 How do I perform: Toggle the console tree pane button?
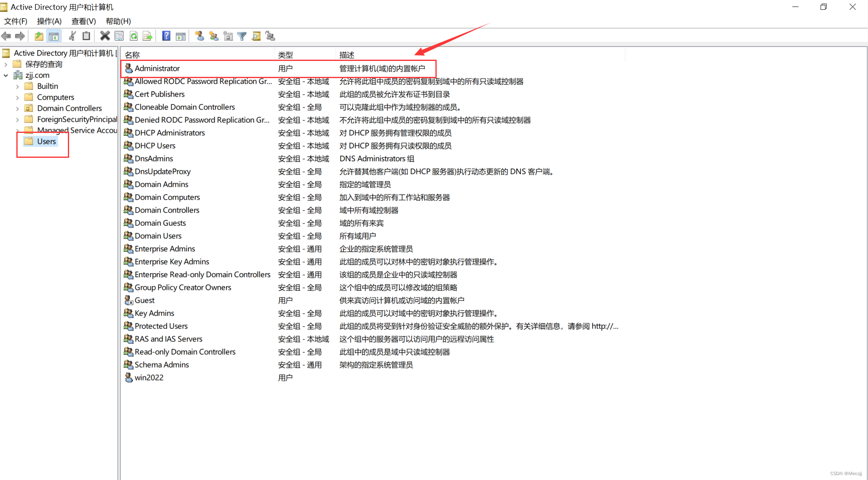pos(54,36)
